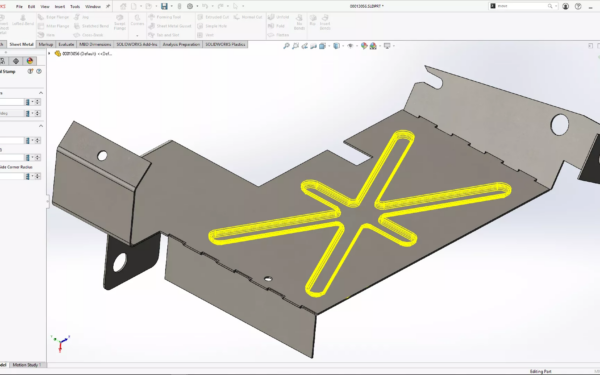Open the Tools menu
Screen dimensions: 600x375
pos(75,7)
